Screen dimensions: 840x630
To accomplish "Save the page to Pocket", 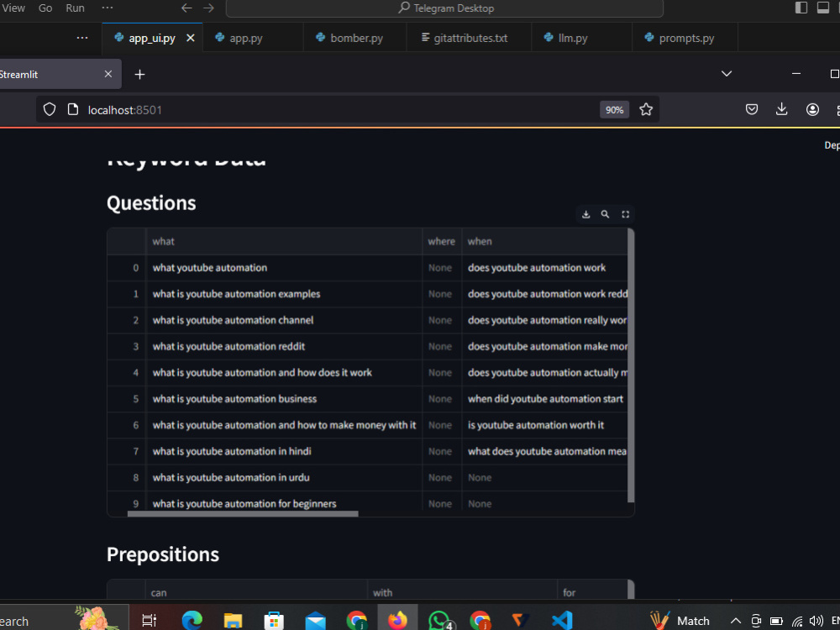I will pyautogui.click(x=752, y=110).
